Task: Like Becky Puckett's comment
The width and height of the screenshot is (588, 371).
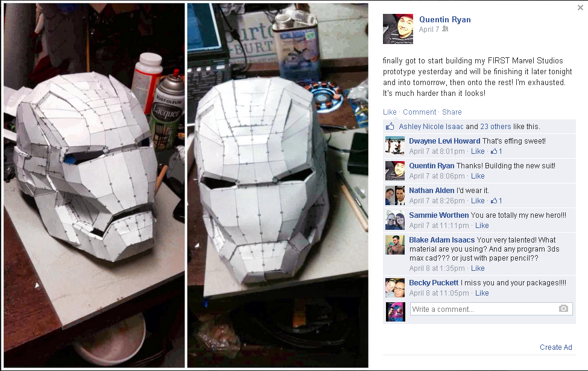Action: (x=482, y=293)
